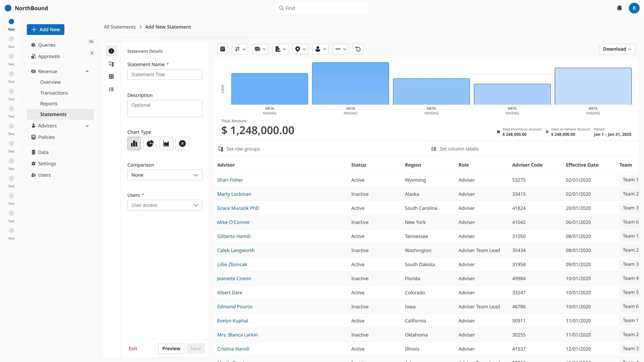Focus the Find search field
Screen dimensions: 644x362
[x=322, y=8]
